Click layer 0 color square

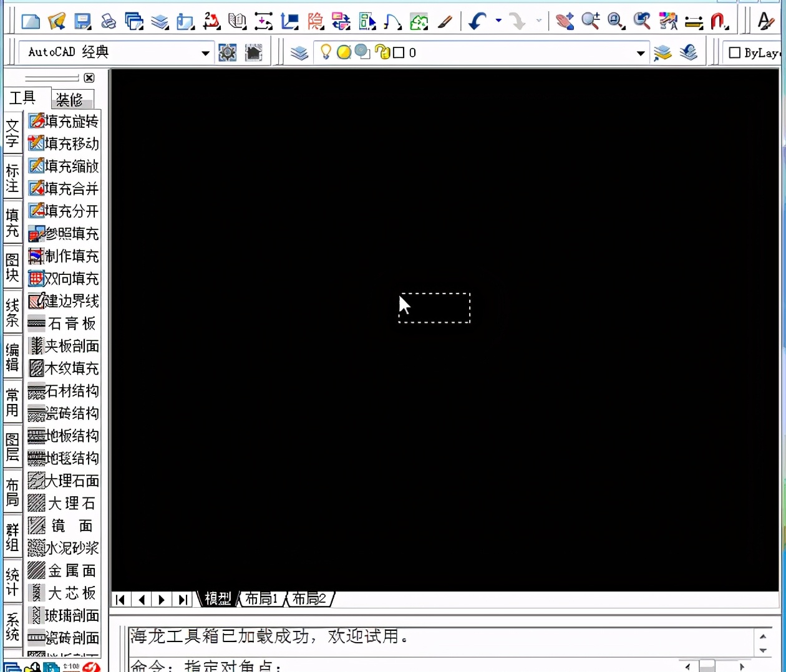(399, 53)
